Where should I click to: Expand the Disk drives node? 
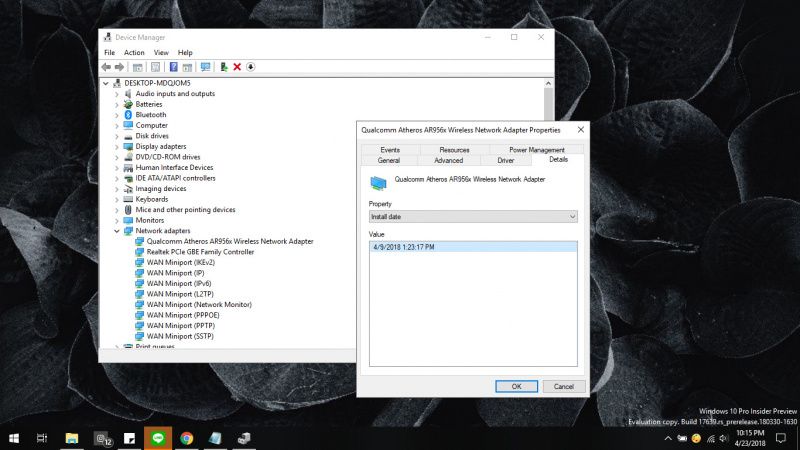(x=117, y=136)
